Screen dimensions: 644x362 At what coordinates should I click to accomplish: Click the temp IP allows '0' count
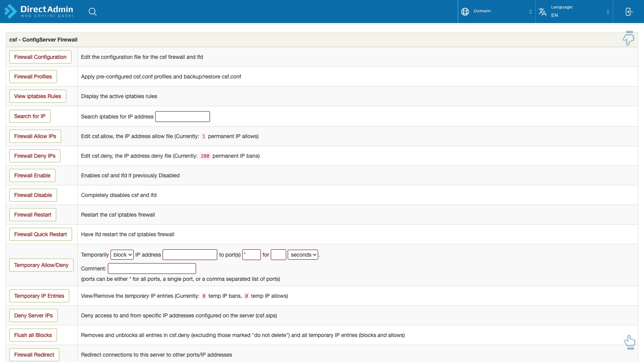[247, 296]
